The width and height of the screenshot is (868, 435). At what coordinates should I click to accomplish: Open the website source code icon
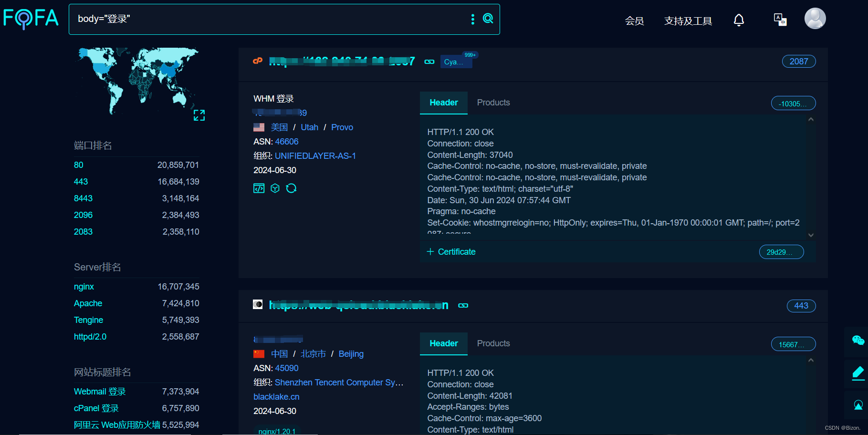pyautogui.click(x=259, y=188)
